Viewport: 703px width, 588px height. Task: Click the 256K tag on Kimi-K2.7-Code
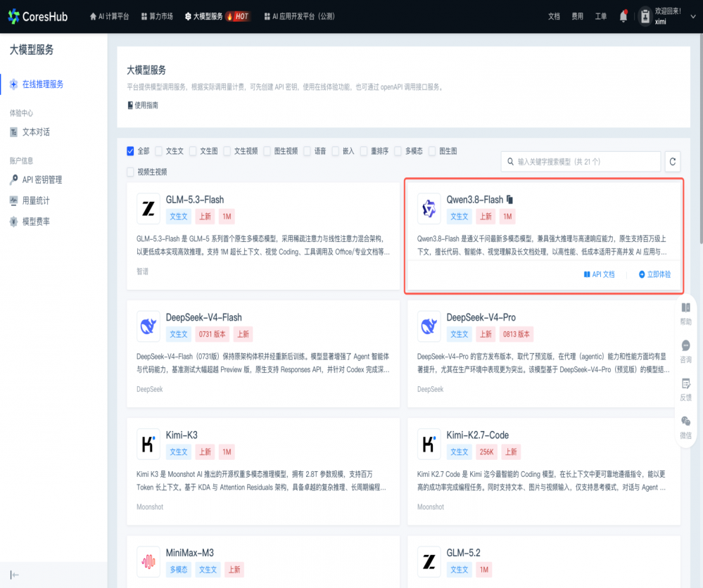click(x=486, y=452)
